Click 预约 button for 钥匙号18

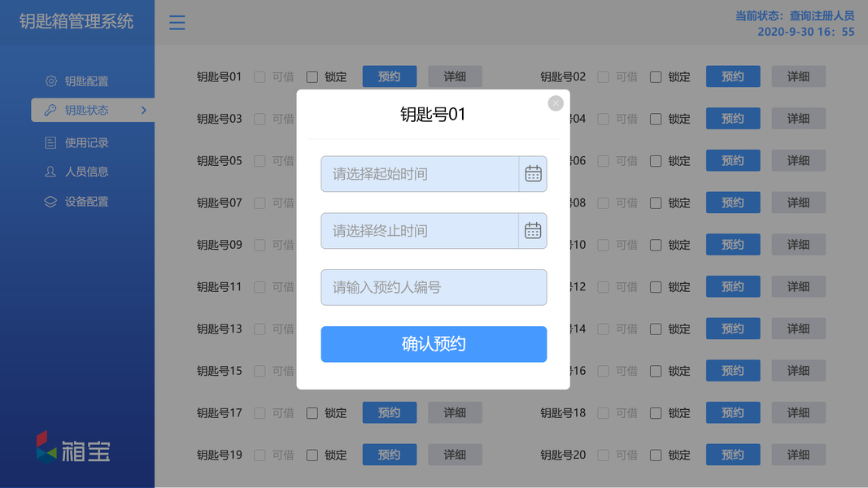click(x=732, y=413)
